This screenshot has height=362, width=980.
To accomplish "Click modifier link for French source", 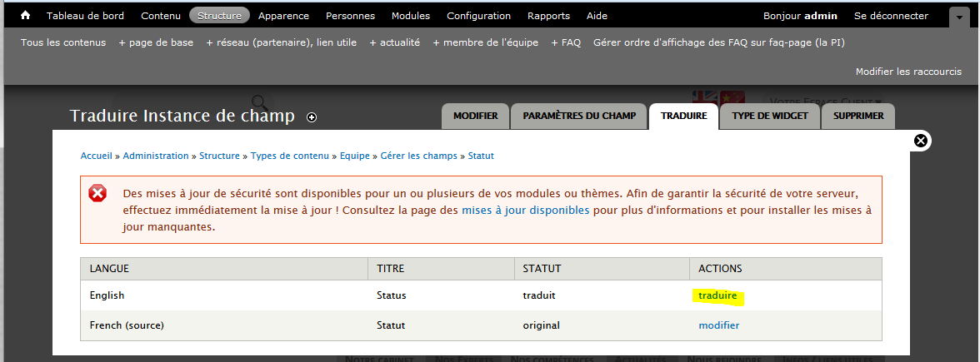I will (x=718, y=325).
